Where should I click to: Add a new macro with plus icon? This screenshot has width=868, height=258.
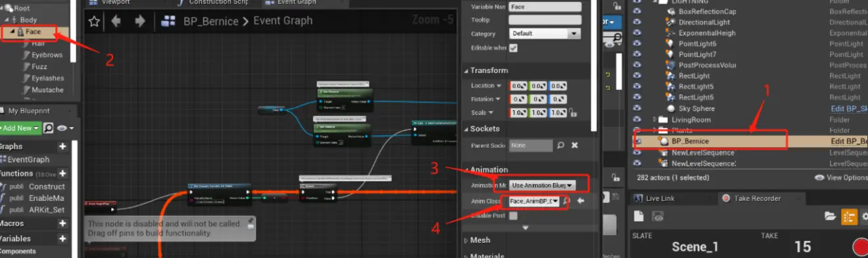click(63, 223)
